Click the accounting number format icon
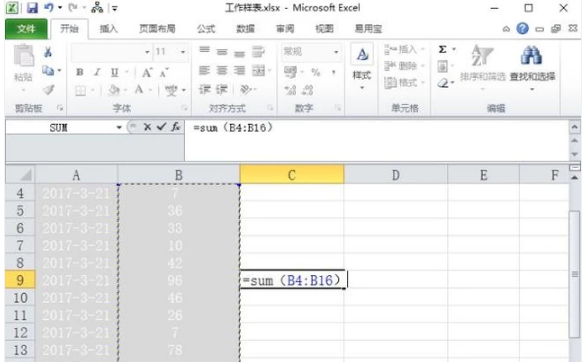This screenshot has width=588, height=362. coord(290,72)
